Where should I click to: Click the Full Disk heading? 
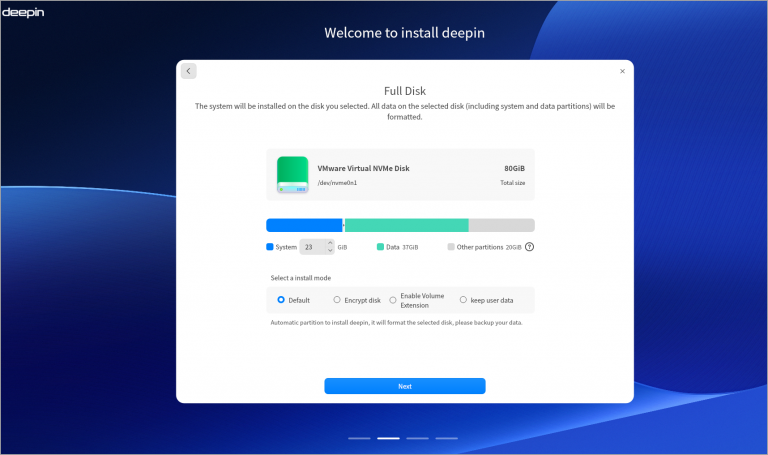405,91
